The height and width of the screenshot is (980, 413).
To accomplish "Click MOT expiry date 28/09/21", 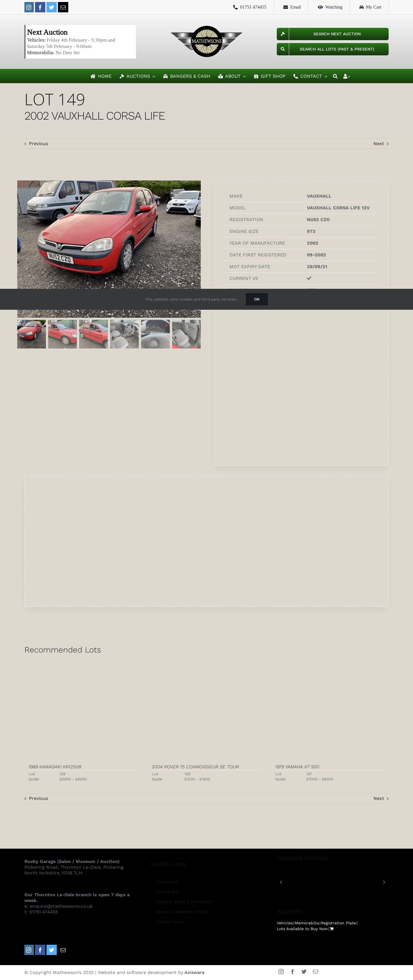I will click(317, 267).
